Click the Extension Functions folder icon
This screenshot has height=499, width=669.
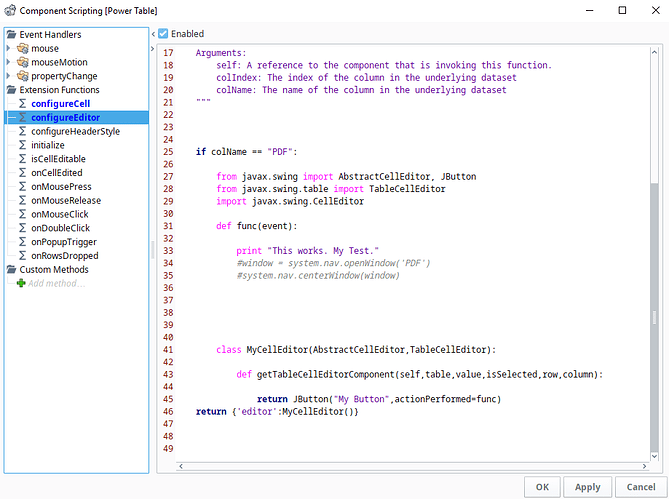point(12,90)
